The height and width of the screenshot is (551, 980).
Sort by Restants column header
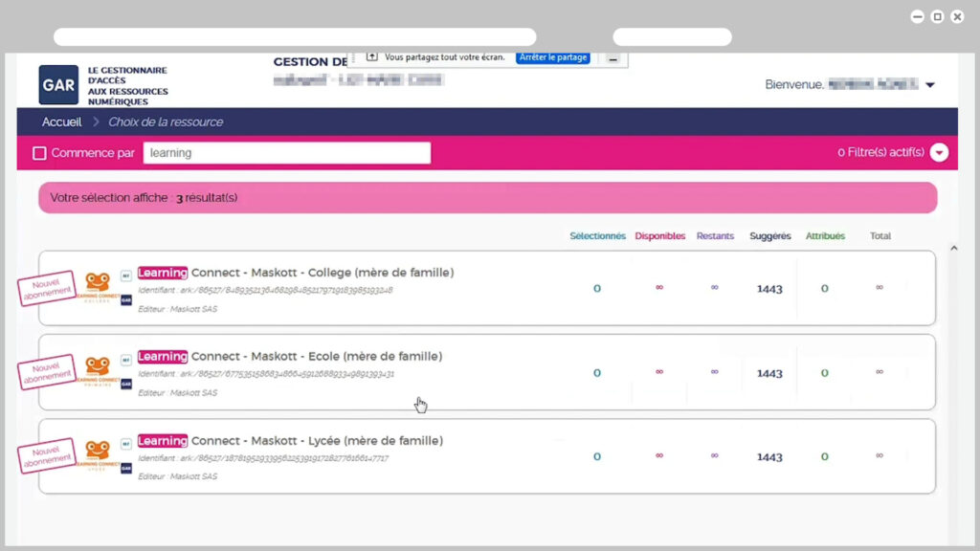(x=715, y=235)
